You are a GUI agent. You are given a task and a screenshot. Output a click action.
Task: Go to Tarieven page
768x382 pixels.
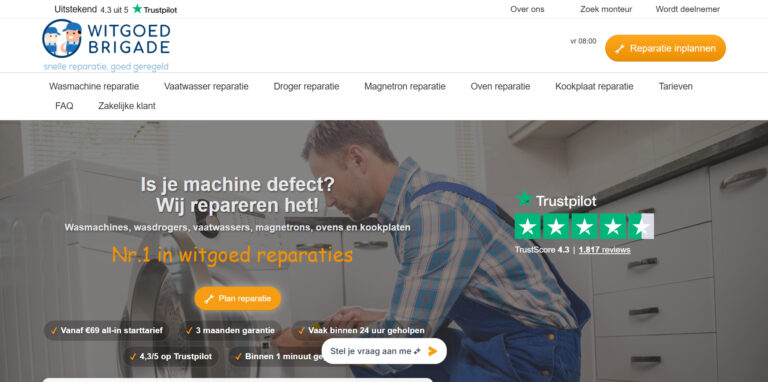point(675,86)
